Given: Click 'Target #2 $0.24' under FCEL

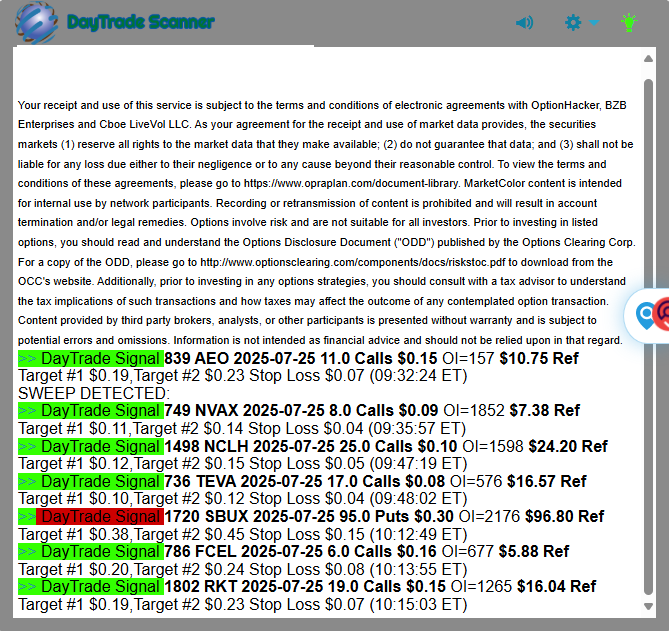Looking at the screenshot, I should tap(189, 569).
